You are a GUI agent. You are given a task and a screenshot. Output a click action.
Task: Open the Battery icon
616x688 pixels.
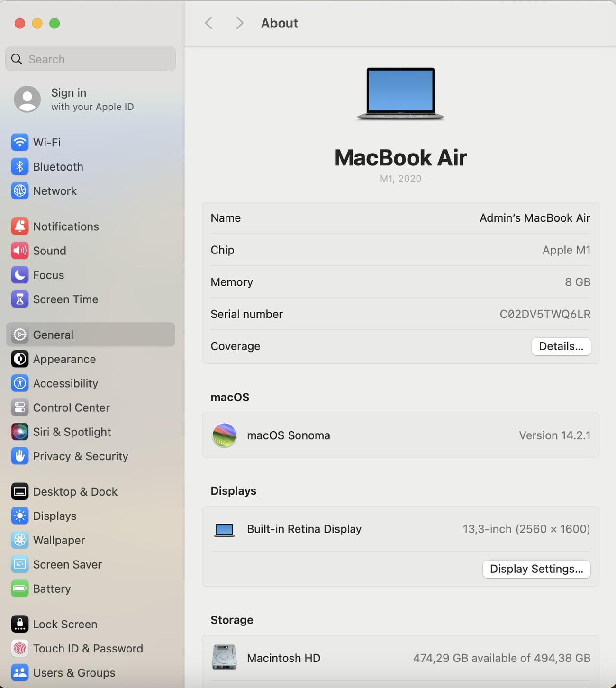(20, 588)
